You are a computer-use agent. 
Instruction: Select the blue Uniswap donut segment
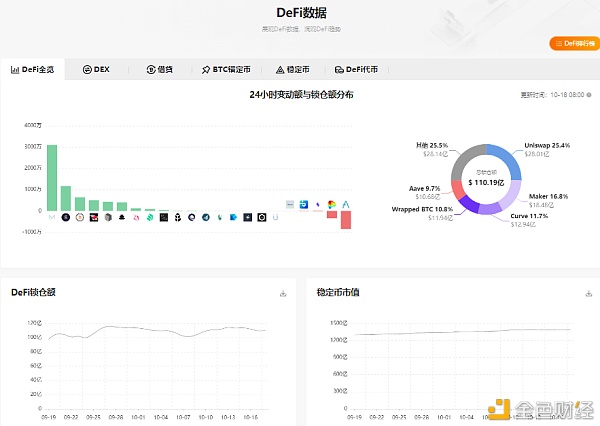click(508, 158)
